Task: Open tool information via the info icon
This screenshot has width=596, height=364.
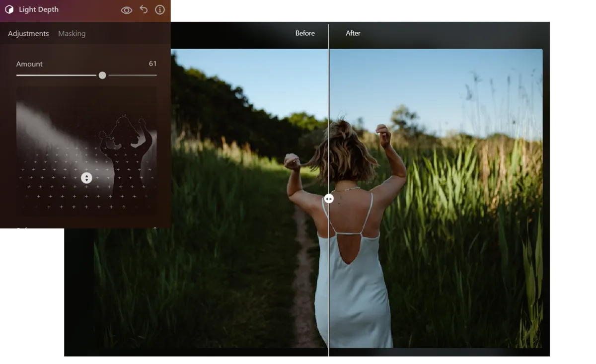Action: (x=160, y=9)
